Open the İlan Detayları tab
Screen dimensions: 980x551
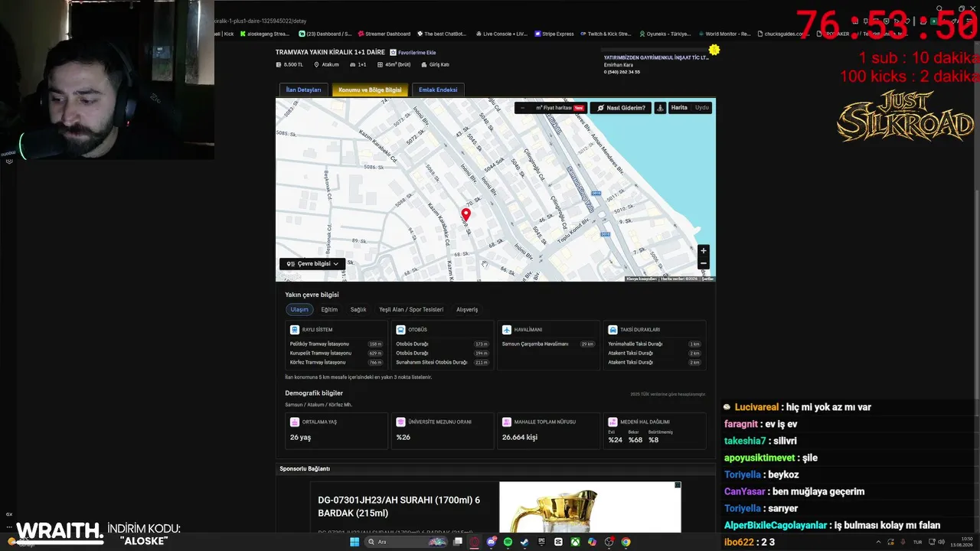(x=304, y=90)
